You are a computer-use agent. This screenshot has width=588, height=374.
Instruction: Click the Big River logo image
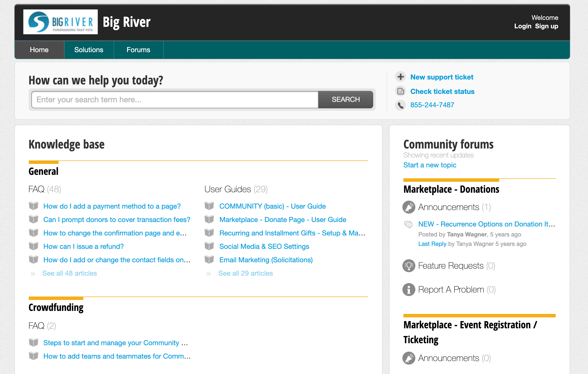coord(61,22)
